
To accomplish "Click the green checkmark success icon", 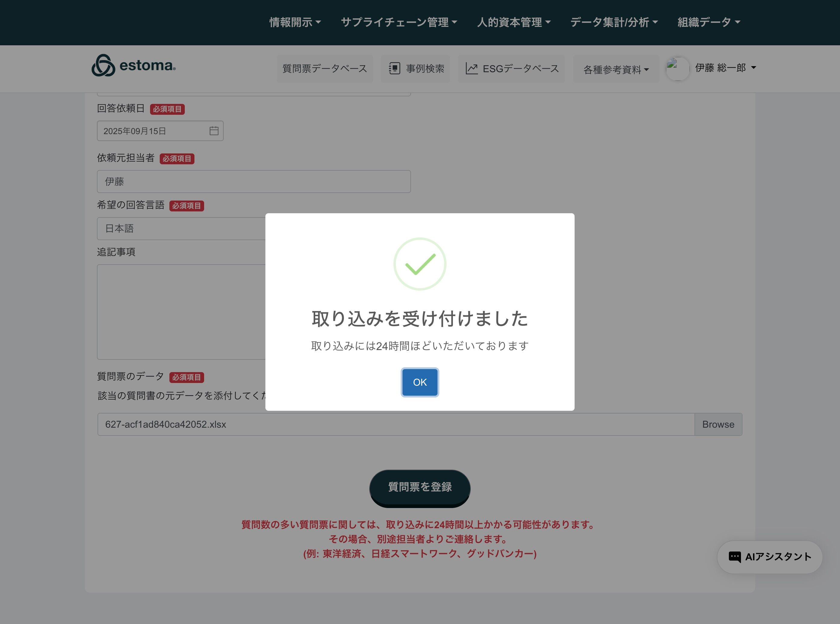I will [420, 264].
